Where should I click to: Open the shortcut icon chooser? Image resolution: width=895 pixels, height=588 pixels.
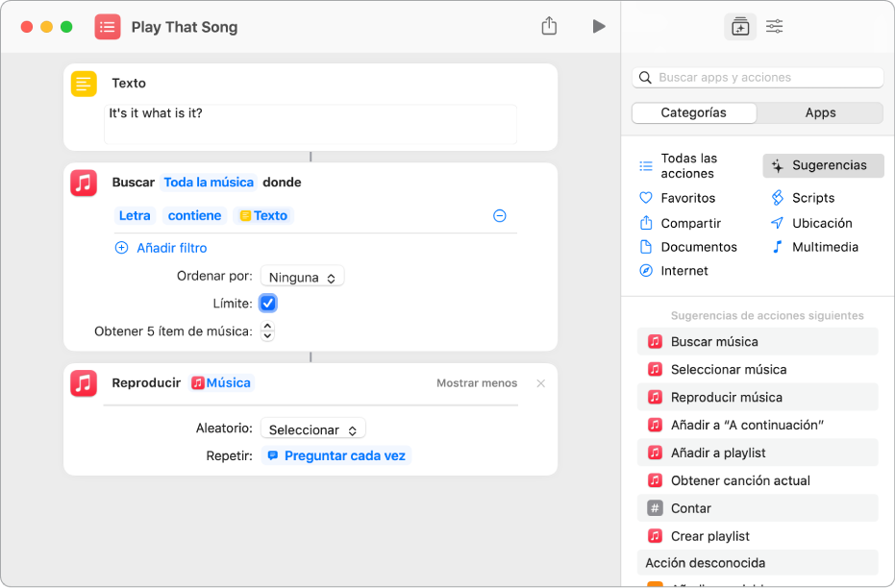tap(108, 27)
